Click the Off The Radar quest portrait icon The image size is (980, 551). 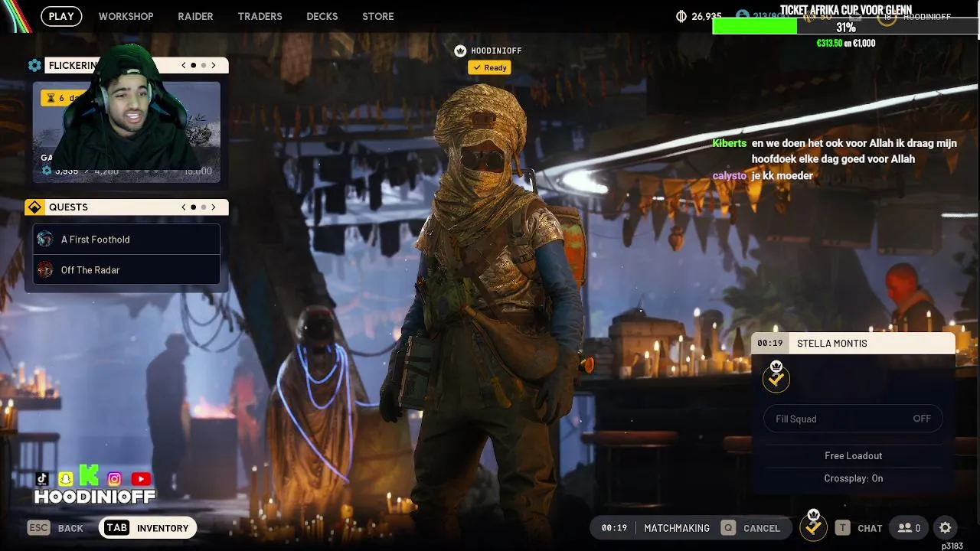tap(45, 270)
